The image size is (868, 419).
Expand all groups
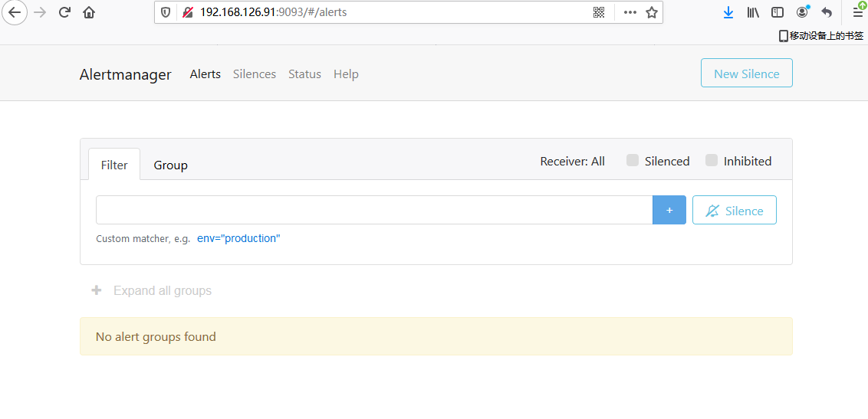[x=163, y=291]
